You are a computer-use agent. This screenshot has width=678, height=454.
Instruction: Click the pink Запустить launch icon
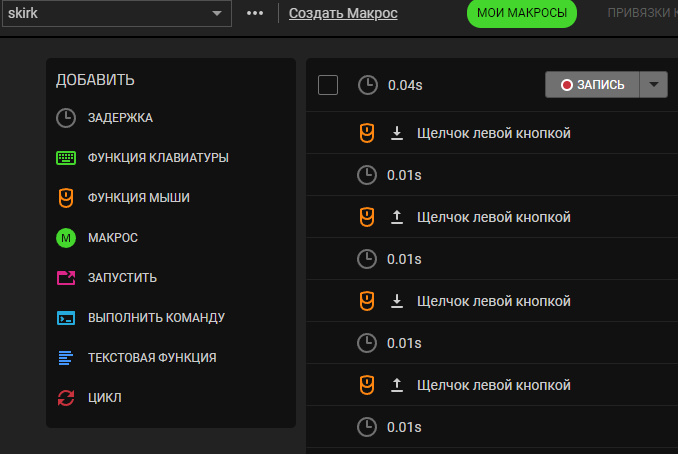66,278
